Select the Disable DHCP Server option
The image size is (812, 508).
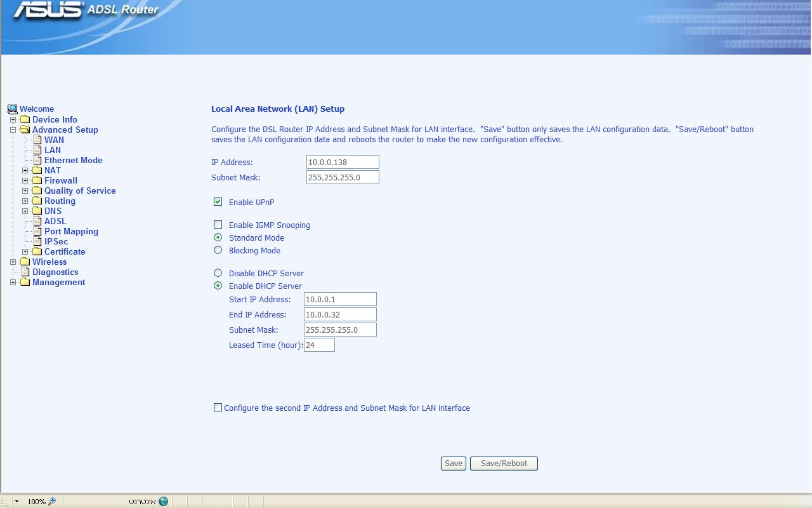pos(218,273)
